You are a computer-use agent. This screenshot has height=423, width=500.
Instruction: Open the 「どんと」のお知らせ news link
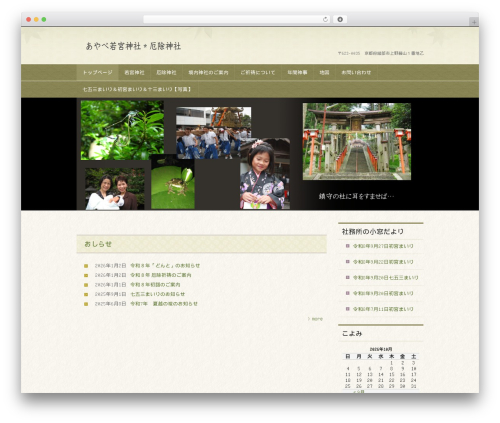point(165,266)
